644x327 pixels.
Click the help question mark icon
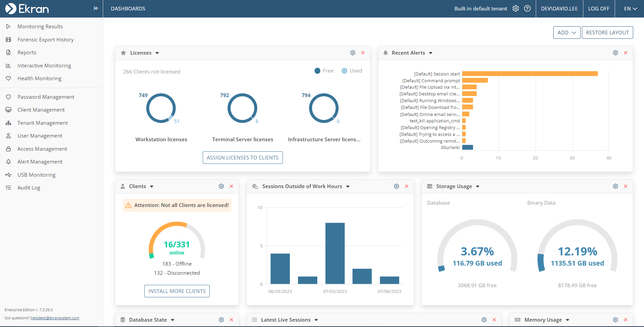pos(527,8)
